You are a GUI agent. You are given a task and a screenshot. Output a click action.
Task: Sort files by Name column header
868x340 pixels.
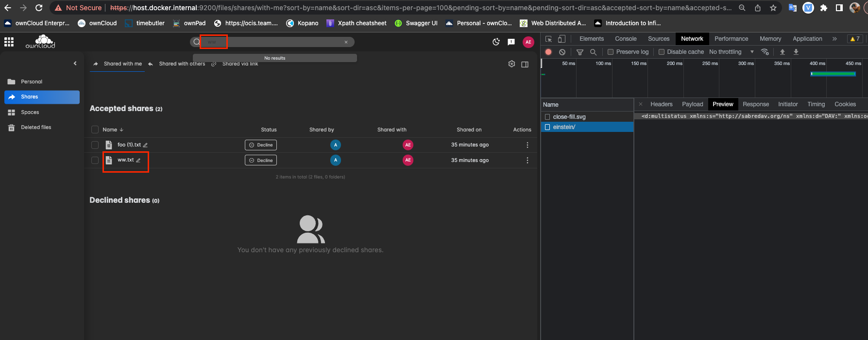click(x=113, y=130)
